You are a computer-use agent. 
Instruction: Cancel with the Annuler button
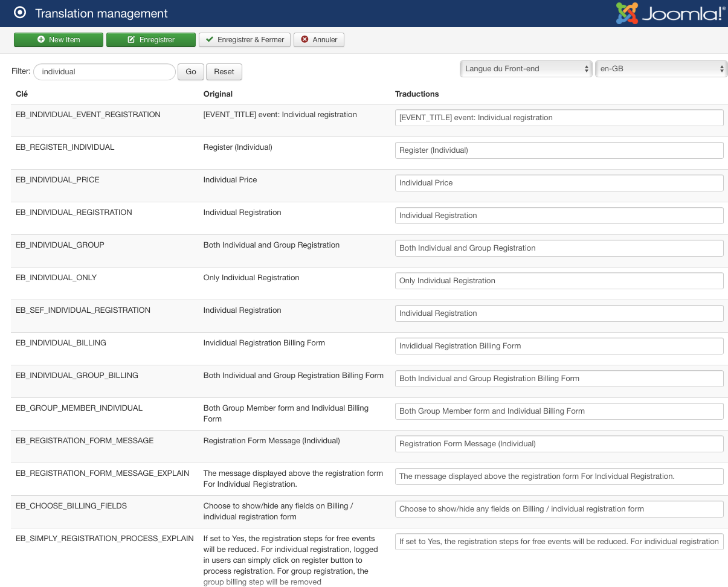point(319,40)
